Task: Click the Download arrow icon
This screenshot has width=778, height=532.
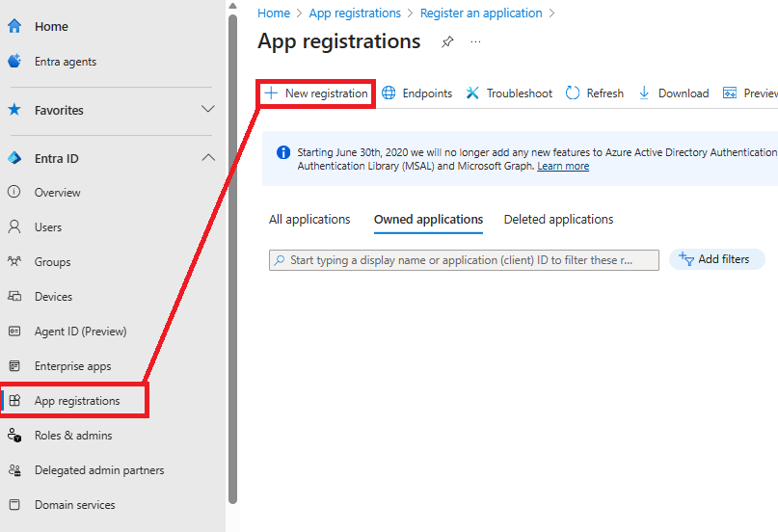Action: click(645, 93)
